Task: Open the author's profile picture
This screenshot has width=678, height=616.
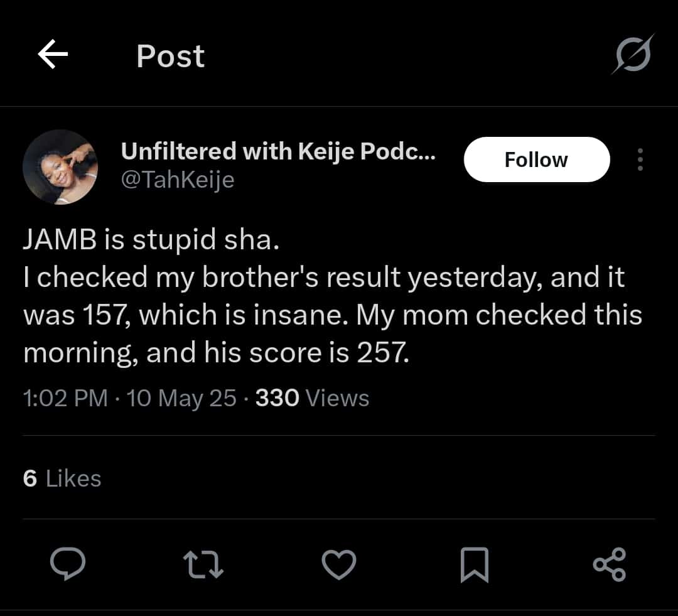Action: pyautogui.click(x=60, y=167)
